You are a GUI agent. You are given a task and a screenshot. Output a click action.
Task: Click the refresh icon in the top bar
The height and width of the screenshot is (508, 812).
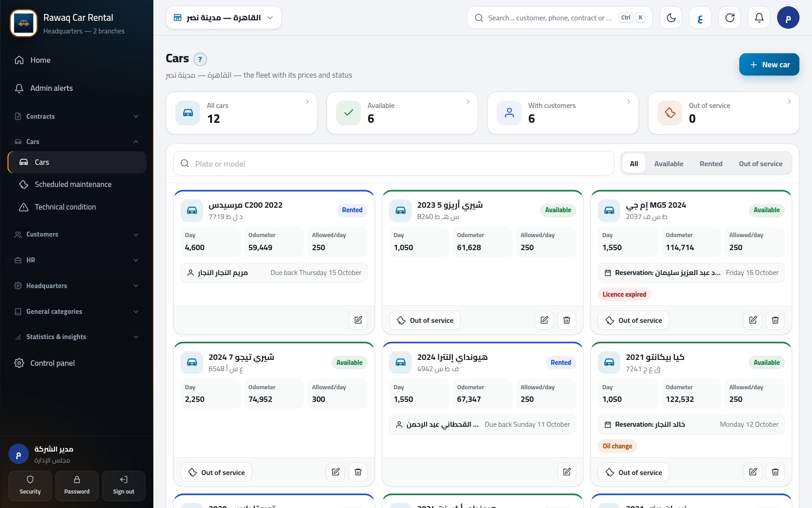730,18
